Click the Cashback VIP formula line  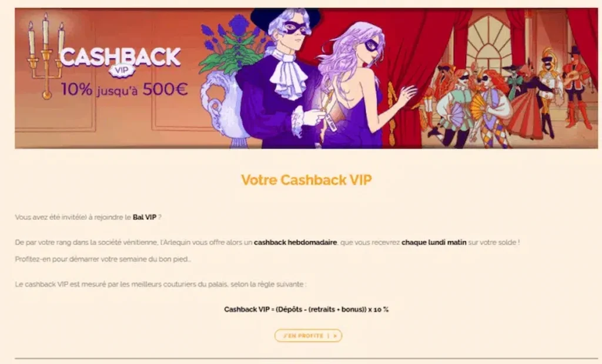(x=306, y=309)
